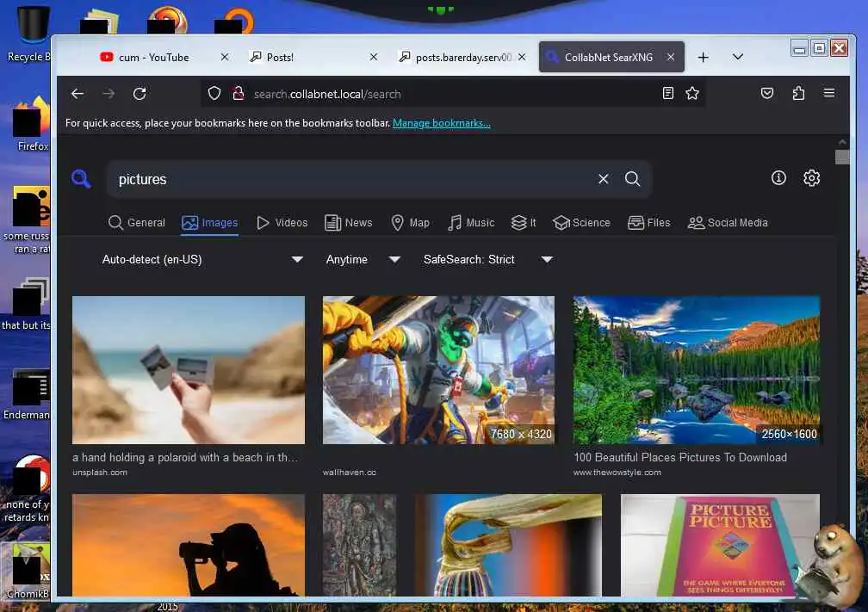Clear the search query with the X icon
Viewport: 868px width, 612px height.
[x=604, y=179]
